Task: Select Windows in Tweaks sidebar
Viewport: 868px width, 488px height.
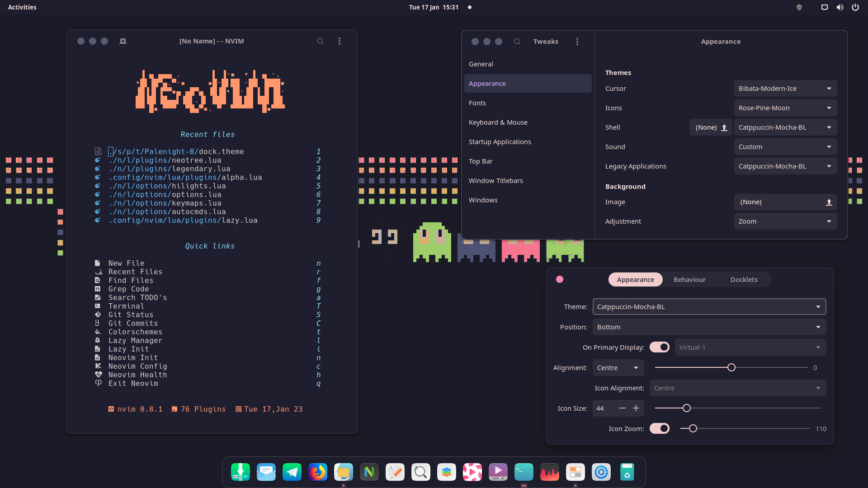Action: click(x=528, y=200)
